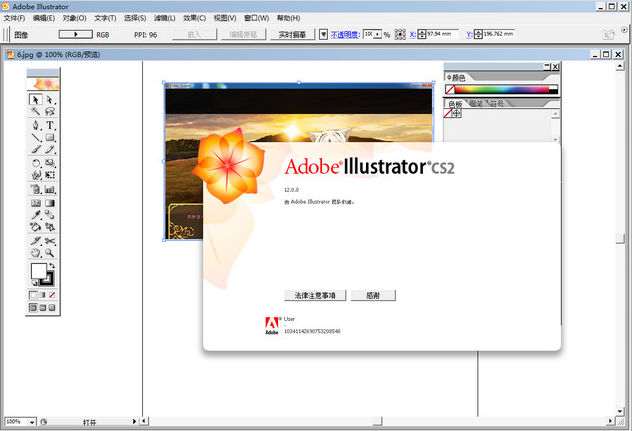The height and width of the screenshot is (431, 632).
Task: Select the Column Graph tool
Action: pos(50,189)
